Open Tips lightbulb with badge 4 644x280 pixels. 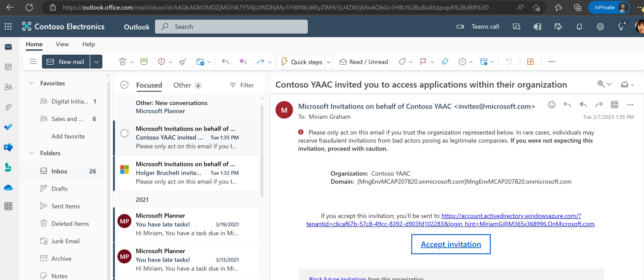coord(622,26)
